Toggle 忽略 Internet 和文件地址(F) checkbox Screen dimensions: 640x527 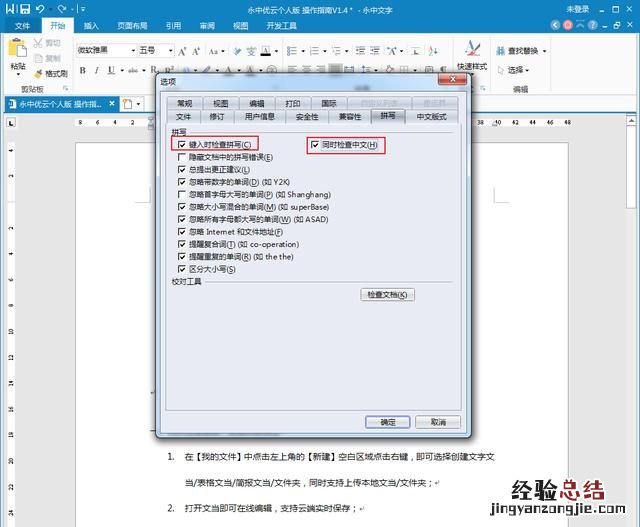(x=182, y=232)
